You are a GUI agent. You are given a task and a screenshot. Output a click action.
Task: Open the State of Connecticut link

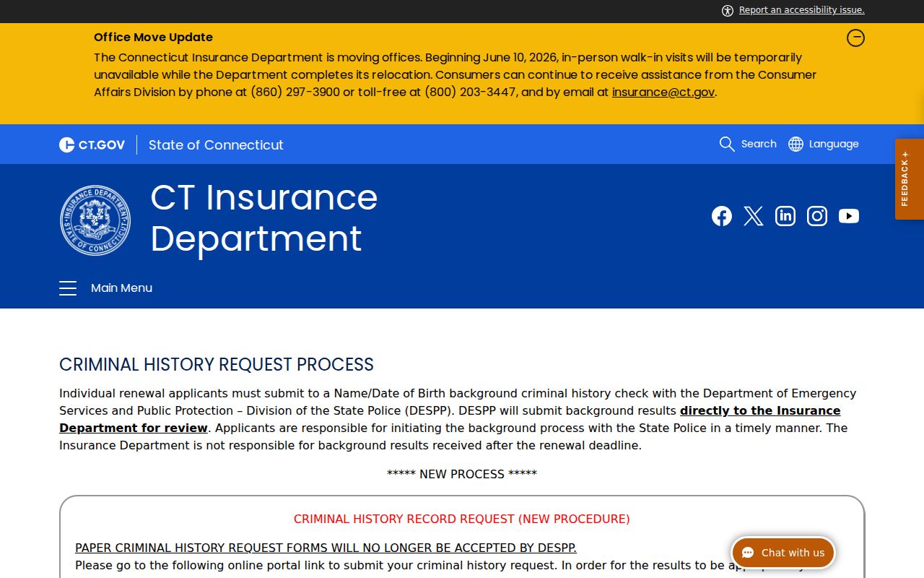point(216,144)
